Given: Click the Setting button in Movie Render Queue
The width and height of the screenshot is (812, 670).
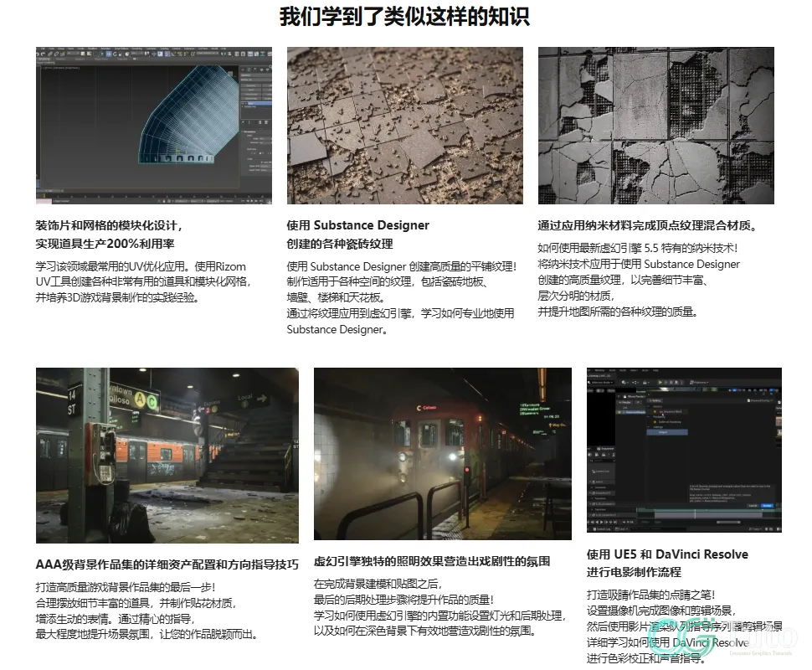Looking at the screenshot, I should coord(655,401).
